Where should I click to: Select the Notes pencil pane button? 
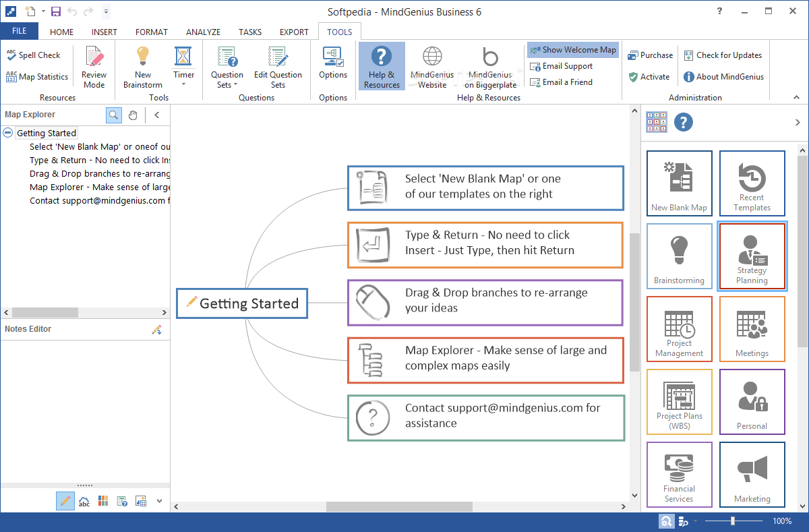(x=65, y=501)
